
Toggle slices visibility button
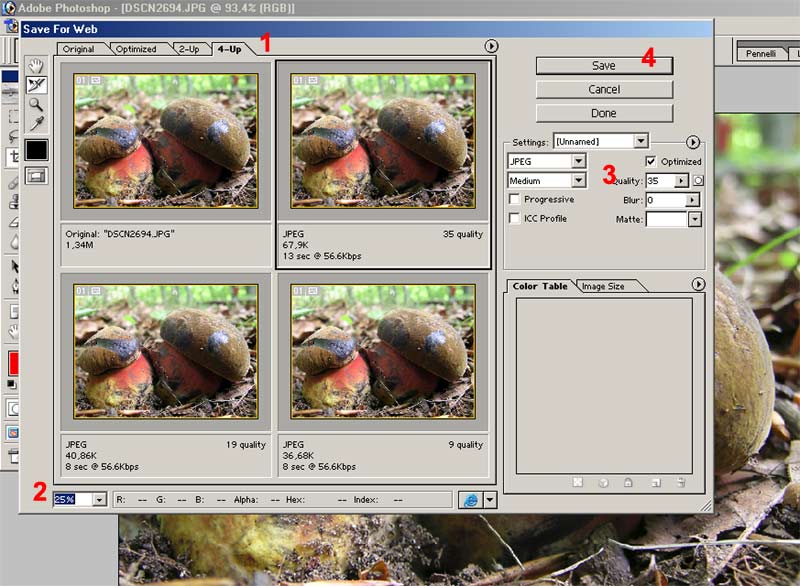pos(36,174)
